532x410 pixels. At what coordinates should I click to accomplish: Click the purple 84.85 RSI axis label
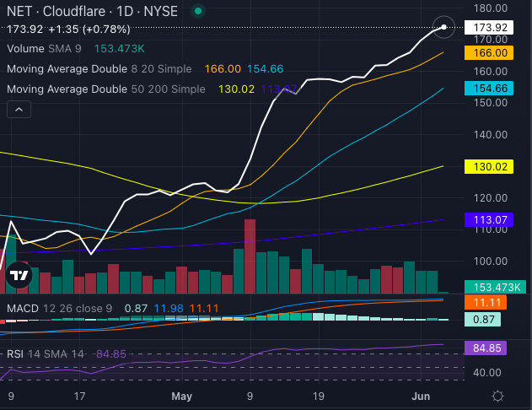point(486,348)
